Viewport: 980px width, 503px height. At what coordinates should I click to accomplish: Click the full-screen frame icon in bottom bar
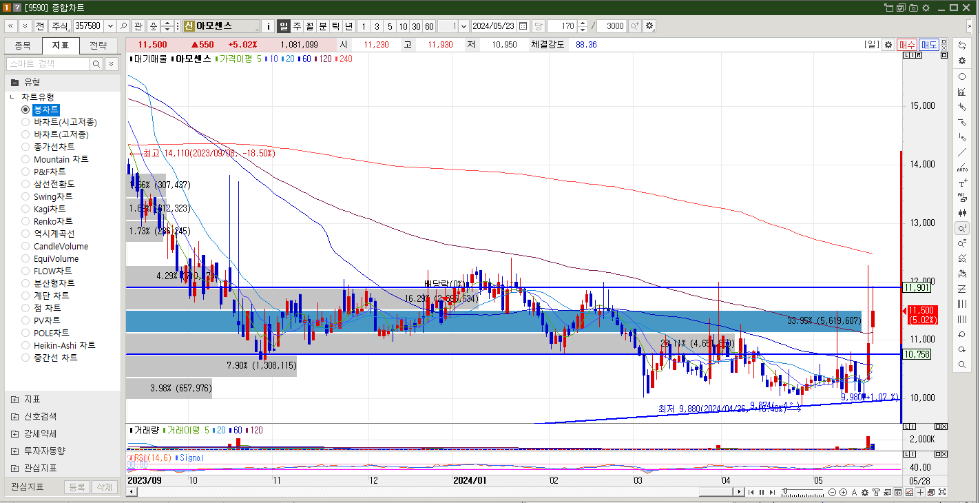click(942, 492)
